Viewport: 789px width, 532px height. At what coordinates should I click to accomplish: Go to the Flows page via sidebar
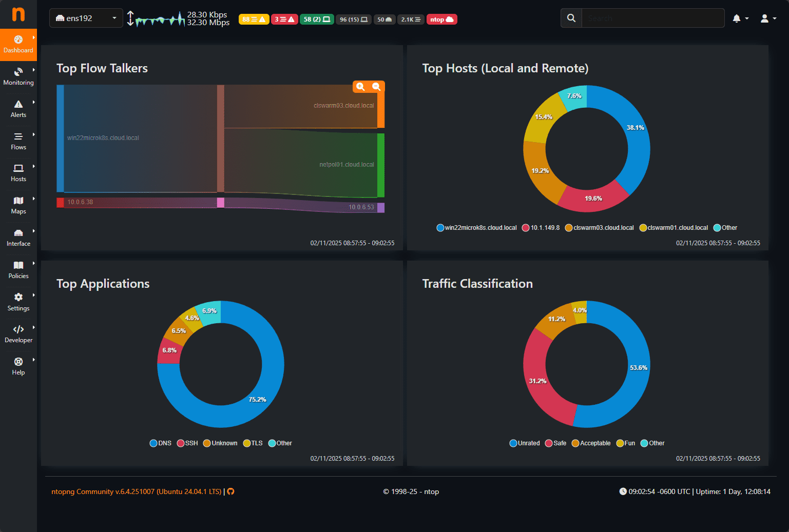[18, 141]
